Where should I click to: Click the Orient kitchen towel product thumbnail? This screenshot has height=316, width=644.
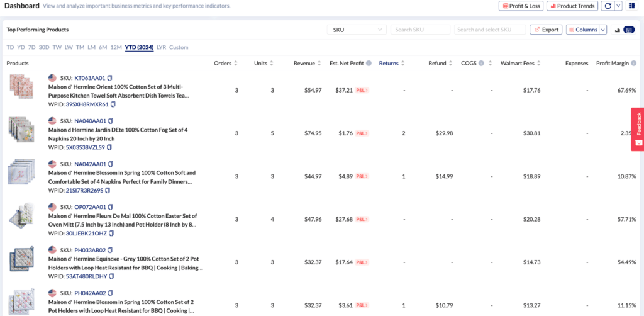click(x=21, y=86)
